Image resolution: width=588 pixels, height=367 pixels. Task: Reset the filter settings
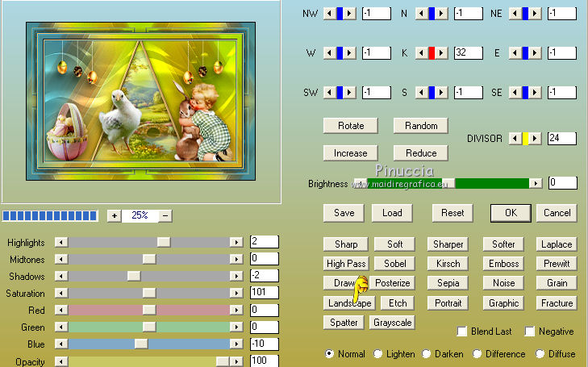click(x=452, y=213)
